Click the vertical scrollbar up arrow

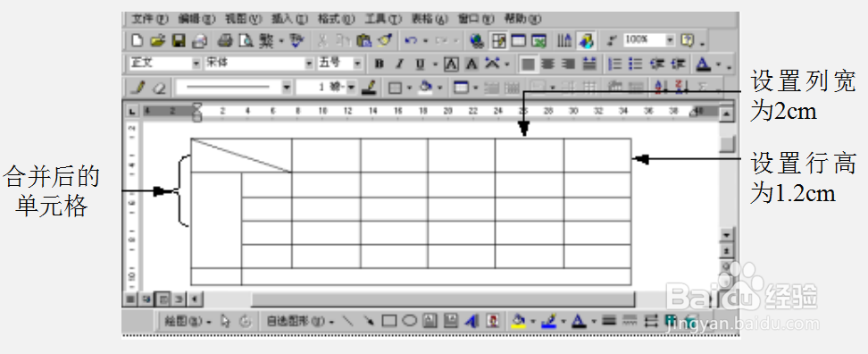point(726,114)
